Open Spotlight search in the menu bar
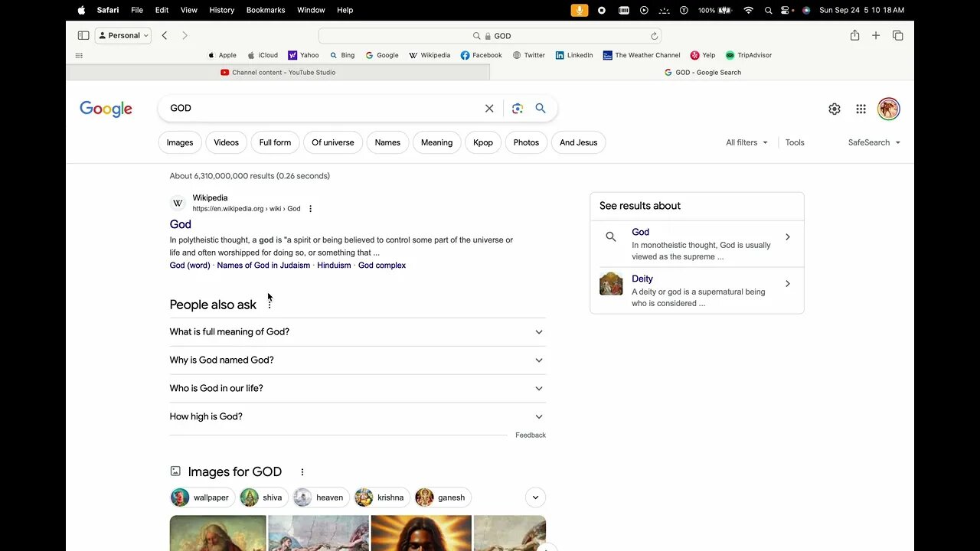Viewport: 980px width, 551px height. (x=768, y=10)
